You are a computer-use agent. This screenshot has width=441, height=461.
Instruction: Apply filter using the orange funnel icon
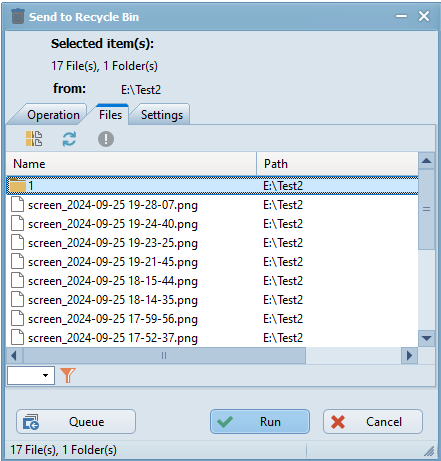pyautogui.click(x=68, y=375)
